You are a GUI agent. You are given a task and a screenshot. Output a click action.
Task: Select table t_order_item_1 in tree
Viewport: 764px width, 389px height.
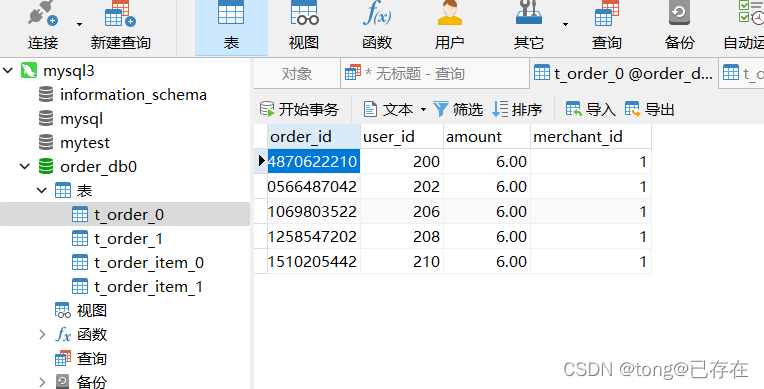(x=148, y=287)
